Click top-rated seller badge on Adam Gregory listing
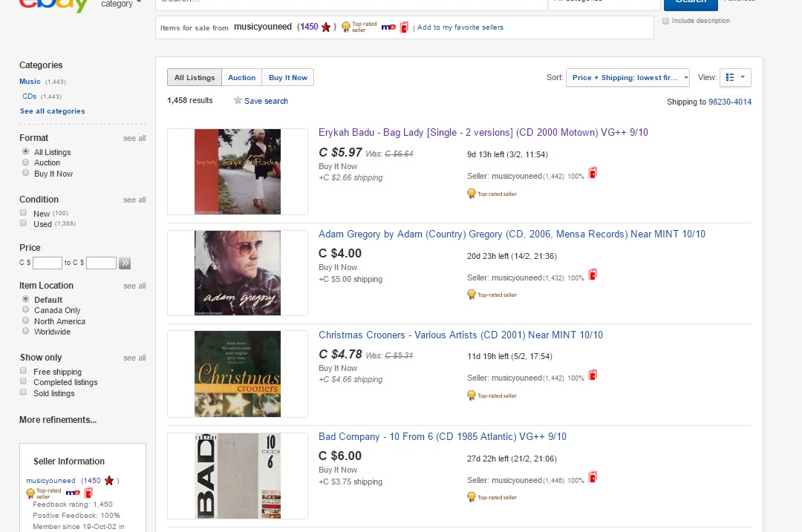 [x=492, y=295]
